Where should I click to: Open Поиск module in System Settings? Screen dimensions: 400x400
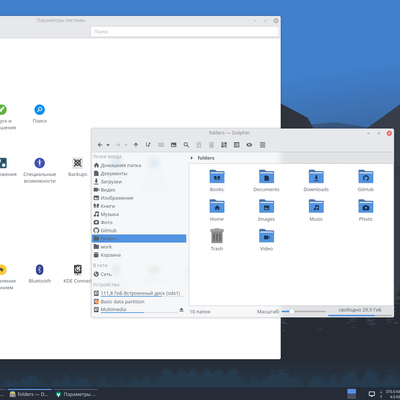[39, 114]
